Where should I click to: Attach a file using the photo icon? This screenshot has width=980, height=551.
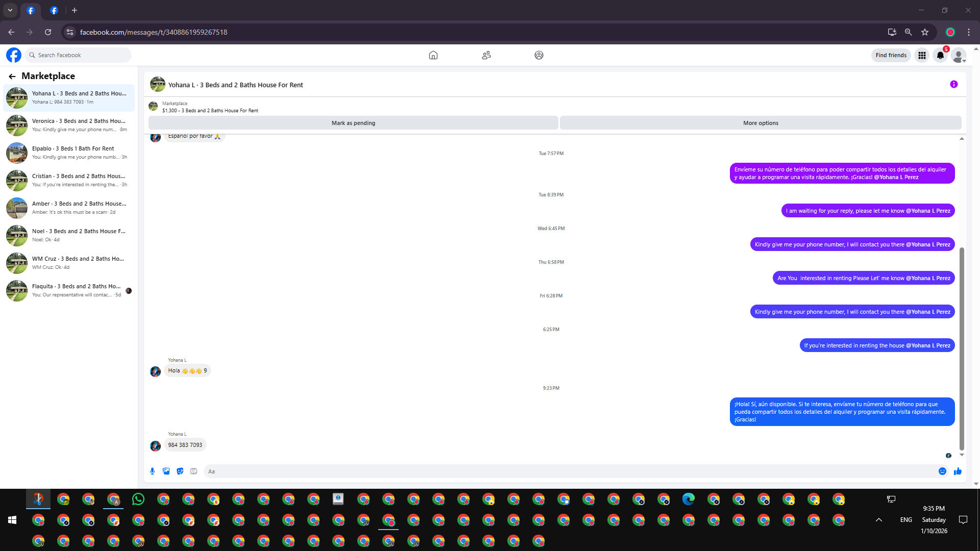pyautogui.click(x=166, y=471)
